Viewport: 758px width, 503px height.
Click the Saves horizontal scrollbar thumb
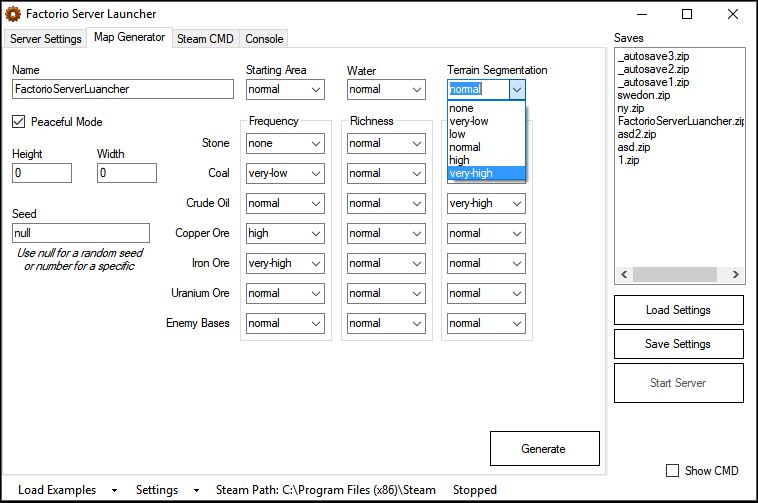tap(675, 274)
